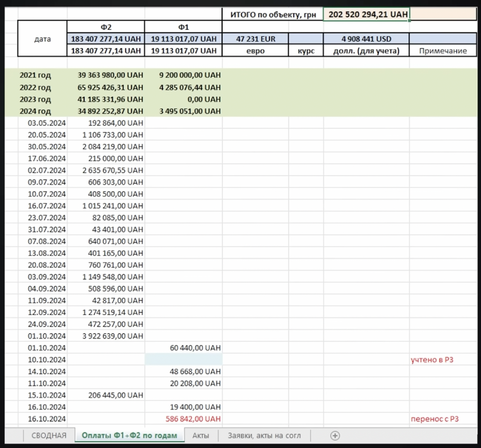Select the 48 668,00 UAH amount
The width and height of the screenshot is (481, 448).
183,371
